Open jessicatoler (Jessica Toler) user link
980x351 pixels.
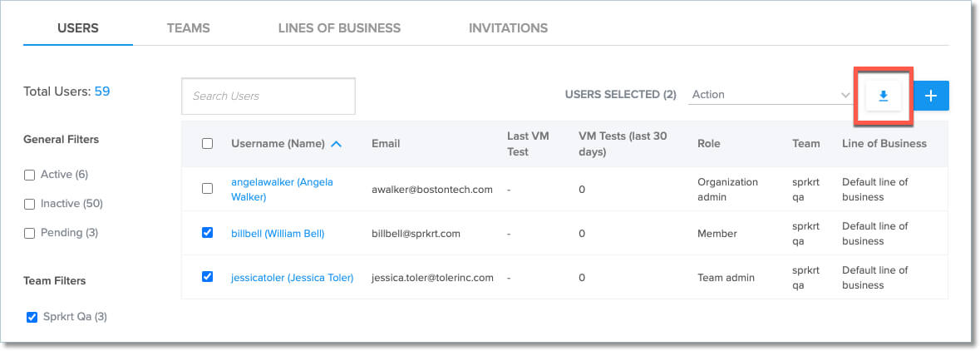click(x=292, y=278)
